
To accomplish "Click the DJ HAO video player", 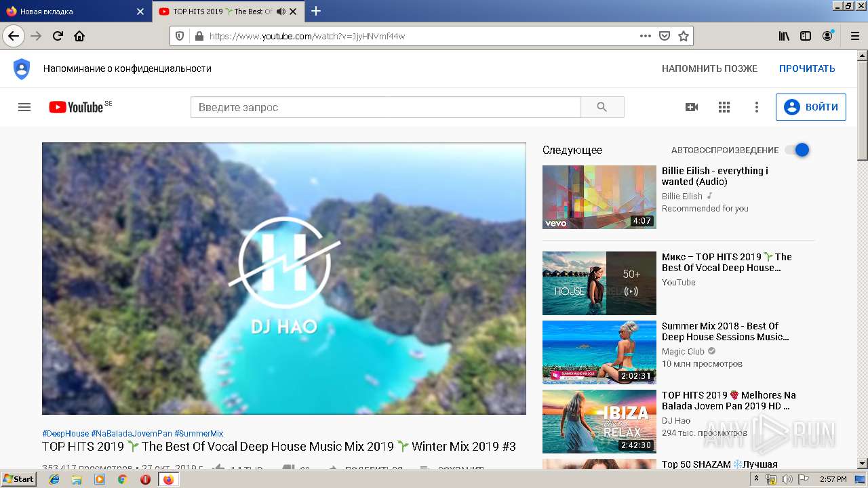I will tap(284, 279).
